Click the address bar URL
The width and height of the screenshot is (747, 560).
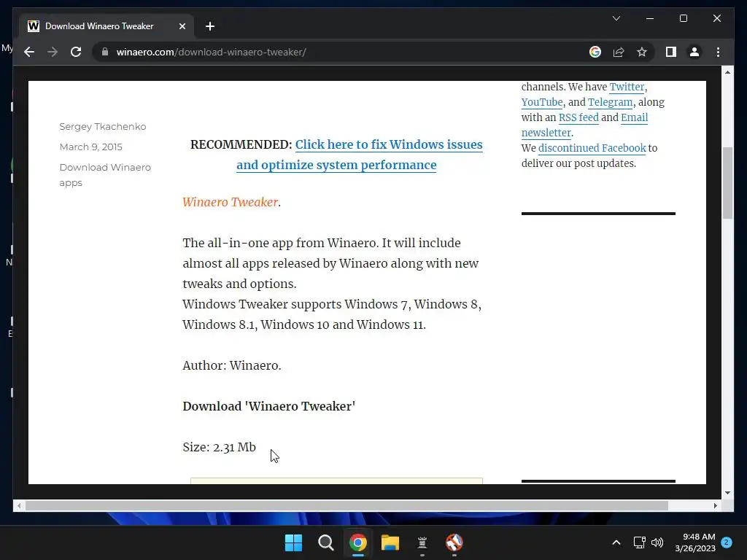(211, 52)
